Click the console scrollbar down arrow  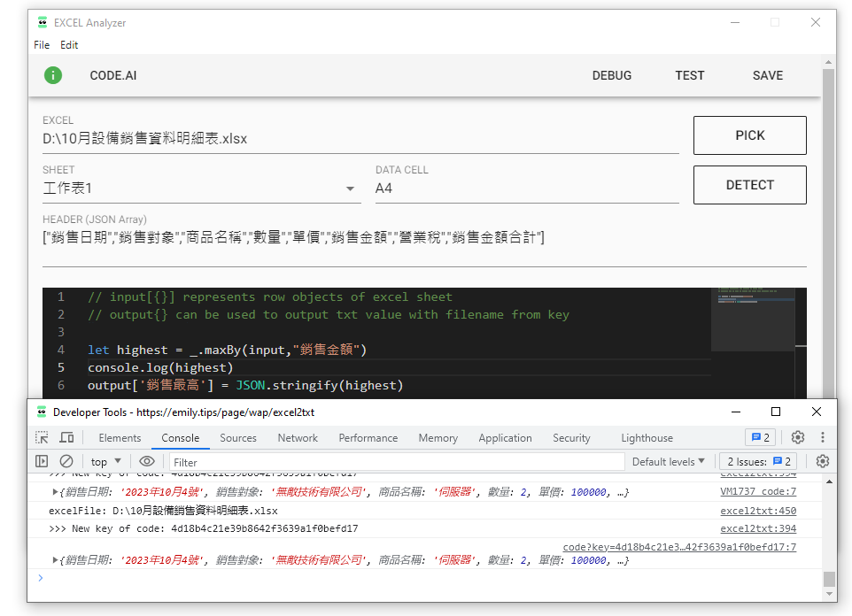point(829,594)
